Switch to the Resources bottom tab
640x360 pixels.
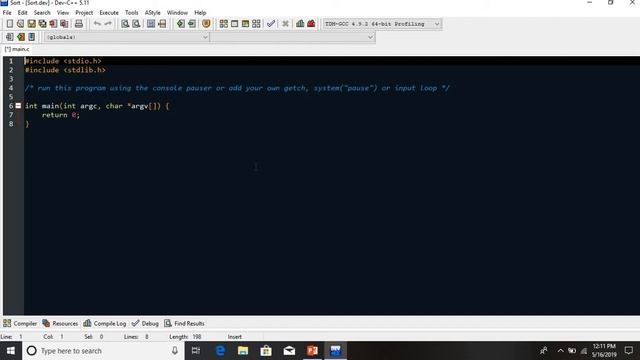(x=60, y=323)
